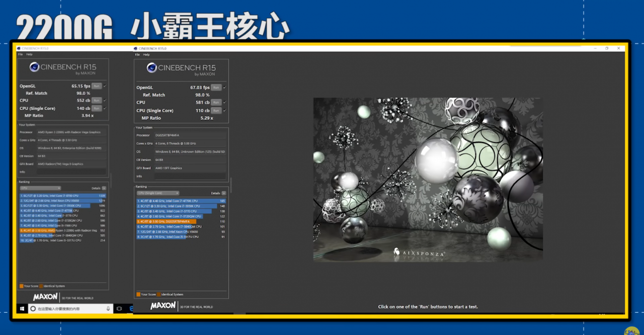Click Identical System swatch in DG02SRTBP4MFA window
The height and width of the screenshot is (335, 644).
(158, 294)
